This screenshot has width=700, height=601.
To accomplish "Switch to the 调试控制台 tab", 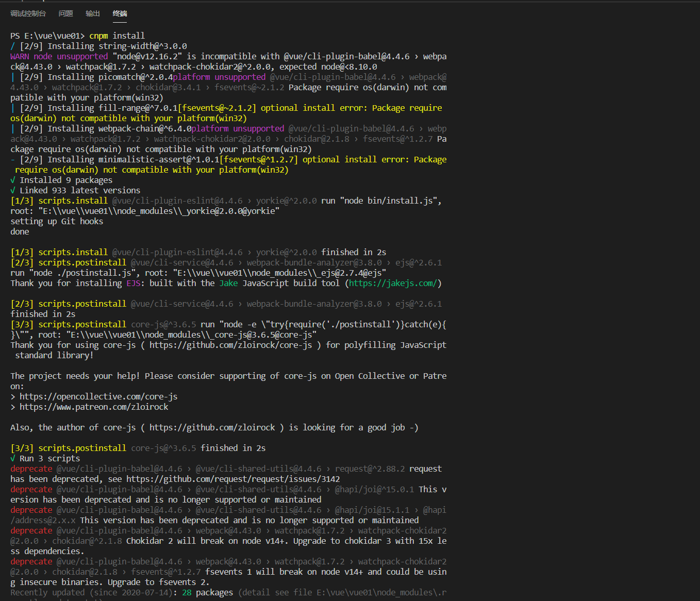I will pyautogui.click(x=28, y=13).
